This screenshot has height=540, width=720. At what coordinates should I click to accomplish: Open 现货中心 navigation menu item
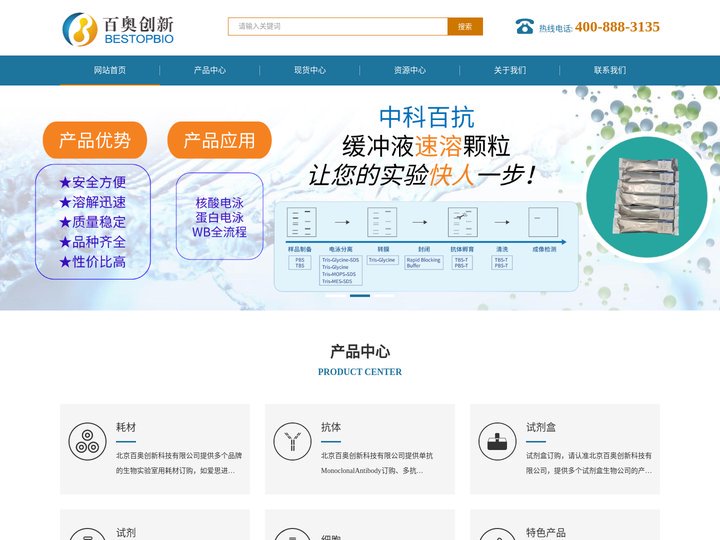(310, 70)
